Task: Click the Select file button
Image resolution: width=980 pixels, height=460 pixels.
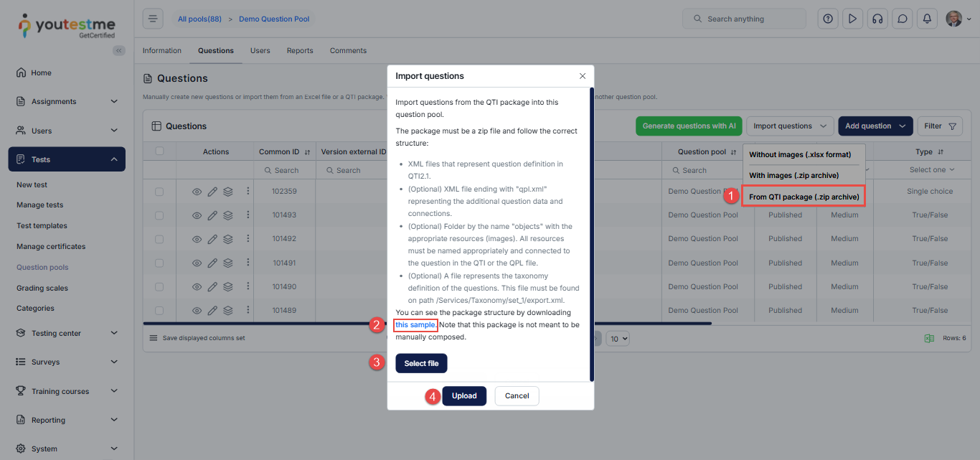Action: 421,363
